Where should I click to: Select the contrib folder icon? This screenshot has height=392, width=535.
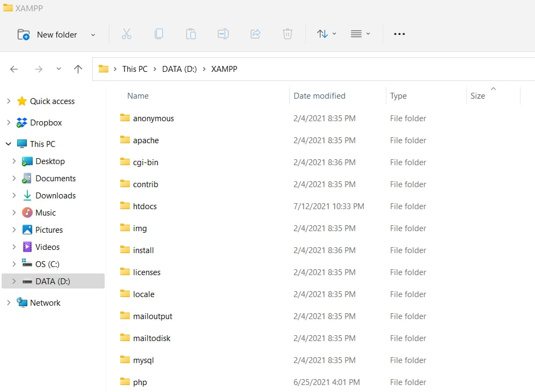[125, 184]
